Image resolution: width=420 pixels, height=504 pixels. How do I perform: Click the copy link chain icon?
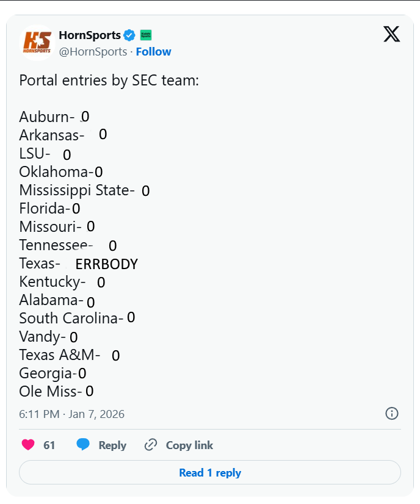pyautogui.click(x=151, y=445)
